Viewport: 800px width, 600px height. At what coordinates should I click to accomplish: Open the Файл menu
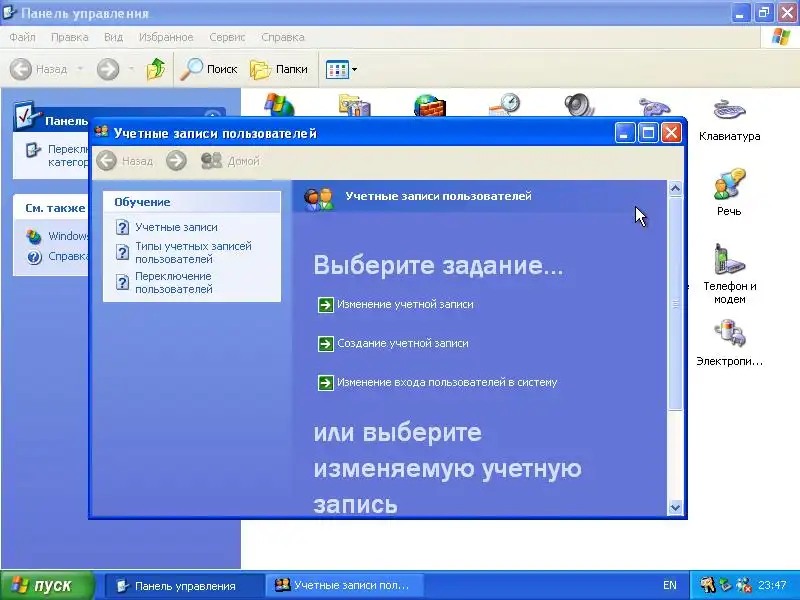22,37
